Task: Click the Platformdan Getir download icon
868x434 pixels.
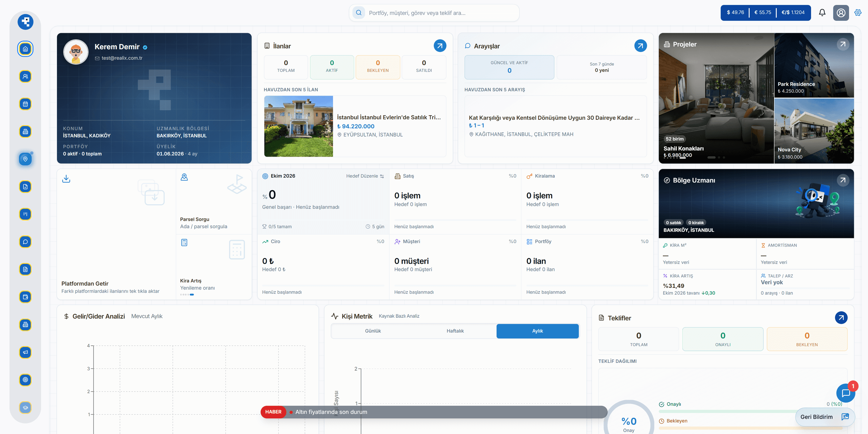Action: (66, 179)
